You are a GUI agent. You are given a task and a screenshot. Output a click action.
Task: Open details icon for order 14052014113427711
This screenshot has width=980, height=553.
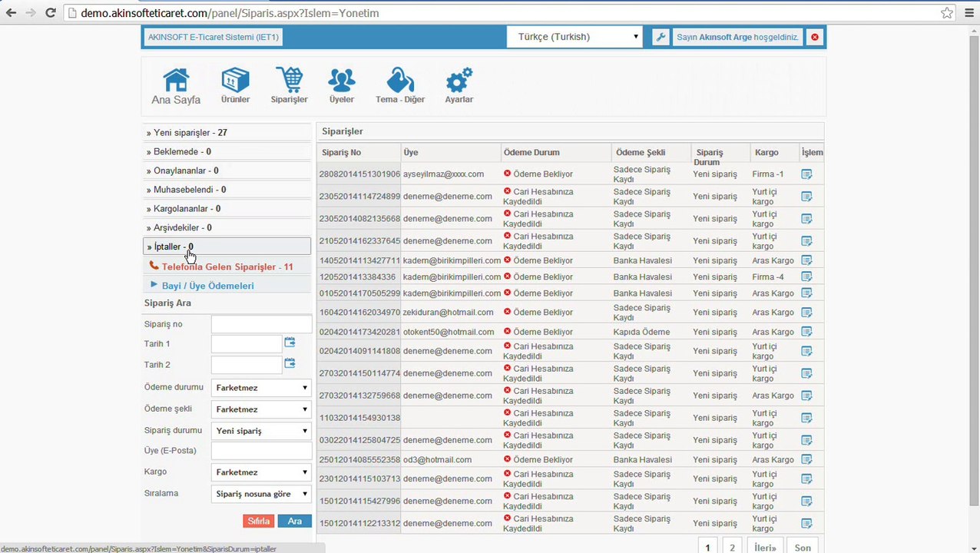pos(806,260)
